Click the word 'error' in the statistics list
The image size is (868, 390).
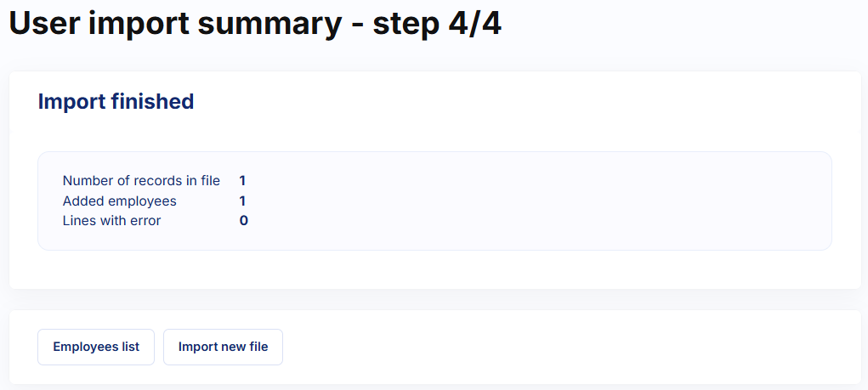144,221
